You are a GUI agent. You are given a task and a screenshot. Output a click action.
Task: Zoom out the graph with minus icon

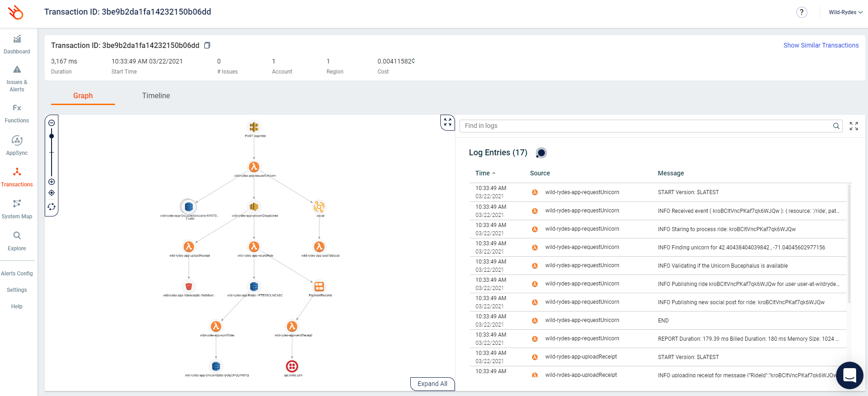pos(52,123)
